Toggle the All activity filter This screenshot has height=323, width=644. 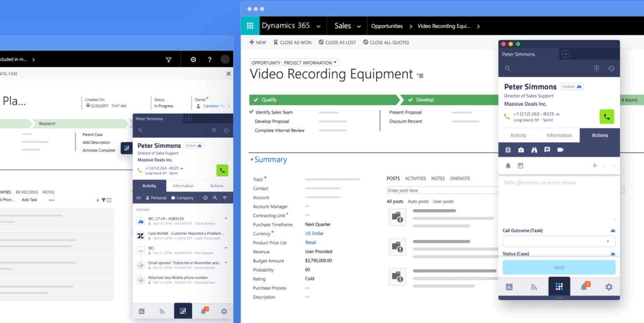pyautogui.click(x=138, y=198)
